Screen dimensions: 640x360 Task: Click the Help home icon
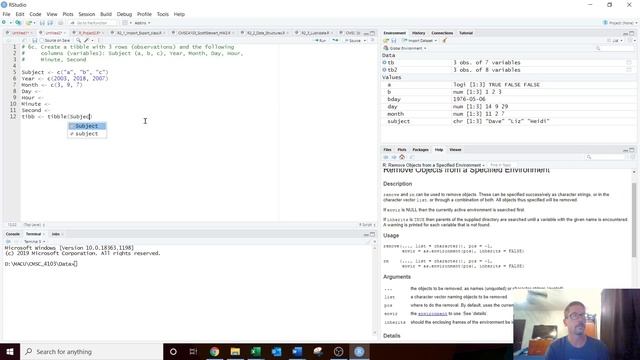[x=402, y=157]
